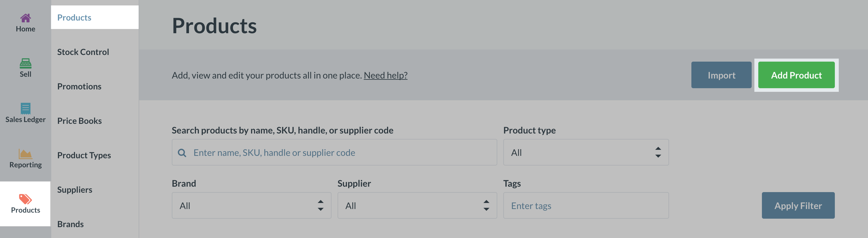Navigate to Suppliers submenu item
868x238 pixels.
(74, 190)
